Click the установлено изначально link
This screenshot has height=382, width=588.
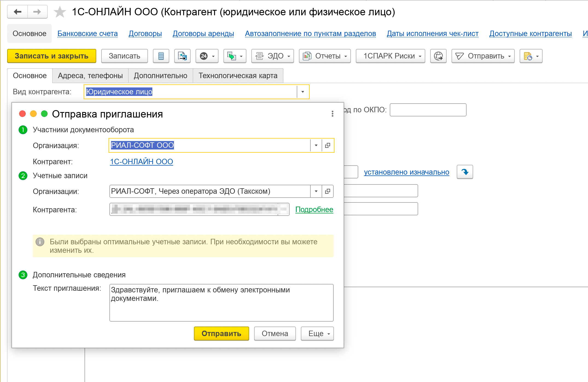407,172
